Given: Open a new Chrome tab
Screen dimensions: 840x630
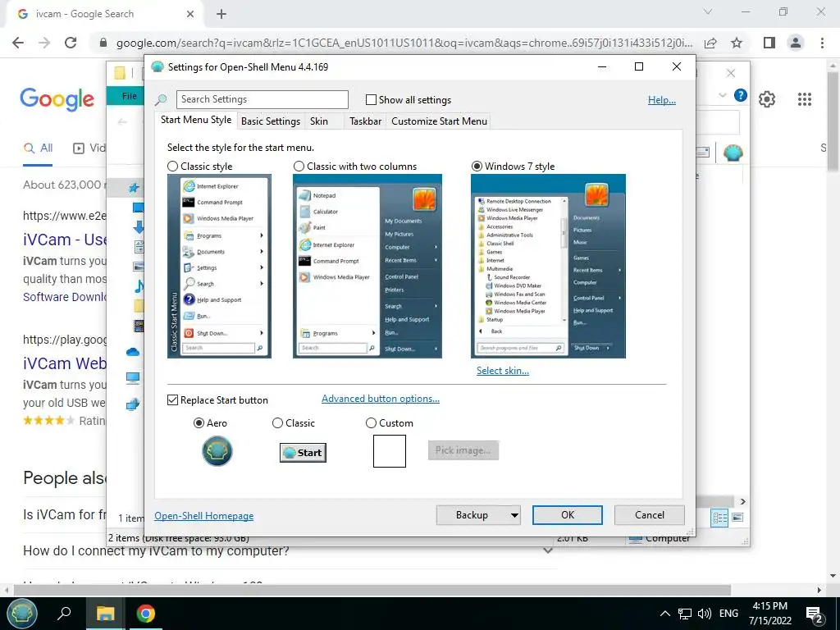Looking at the screenshot, I should click(x=221, y=14).
